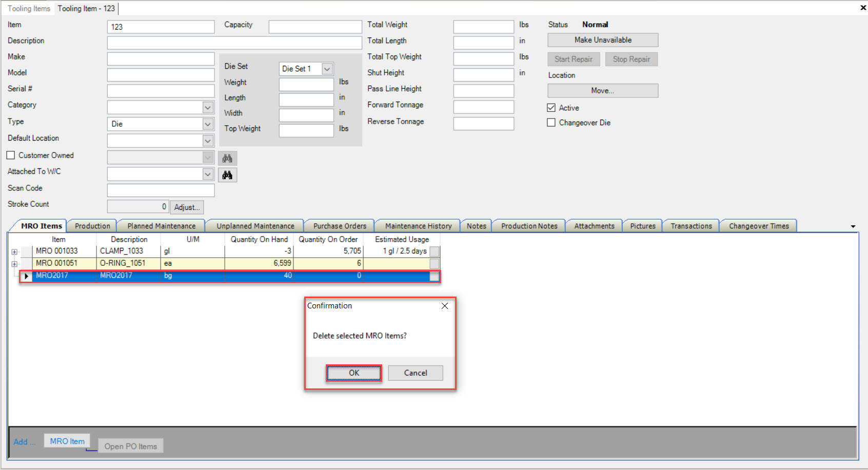This screenshot has height=470, width=868.
Task: Click the U/M column header
Action: (193, 240)
